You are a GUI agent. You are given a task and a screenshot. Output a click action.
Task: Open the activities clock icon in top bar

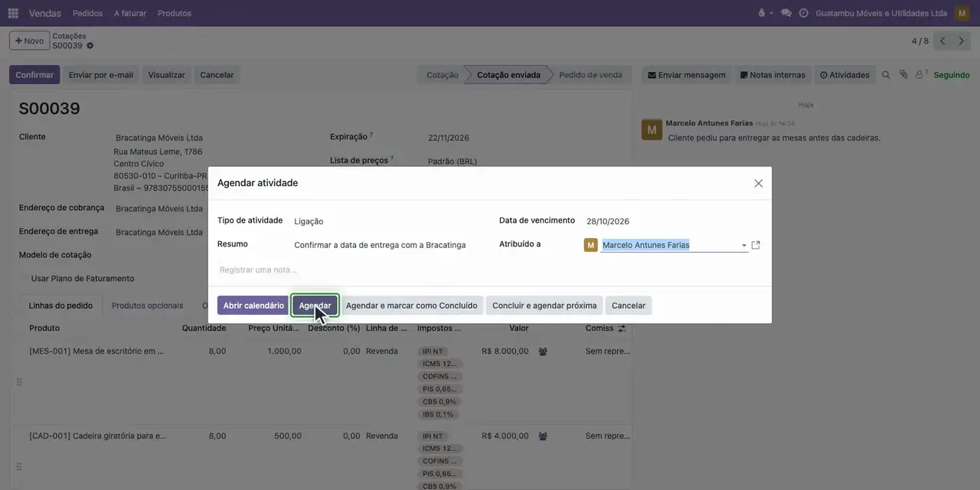[x=803, y=13]
